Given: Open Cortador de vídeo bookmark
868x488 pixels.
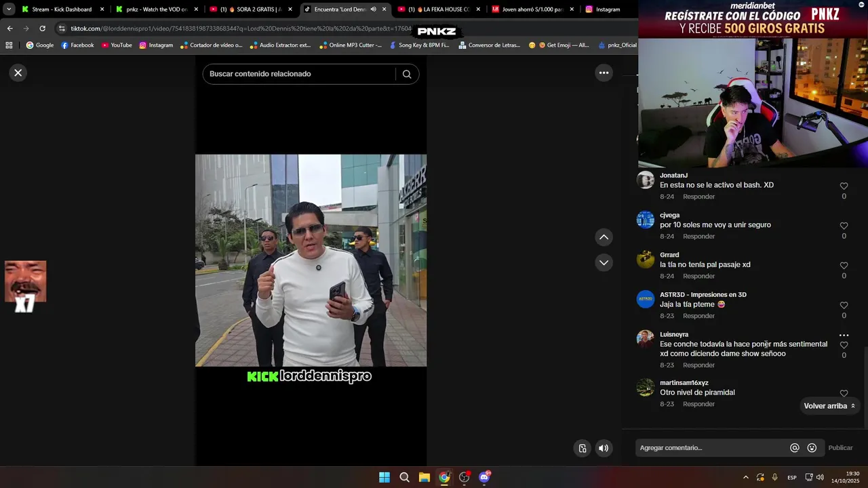Looking at the screenshot, I should pos(211,45).
